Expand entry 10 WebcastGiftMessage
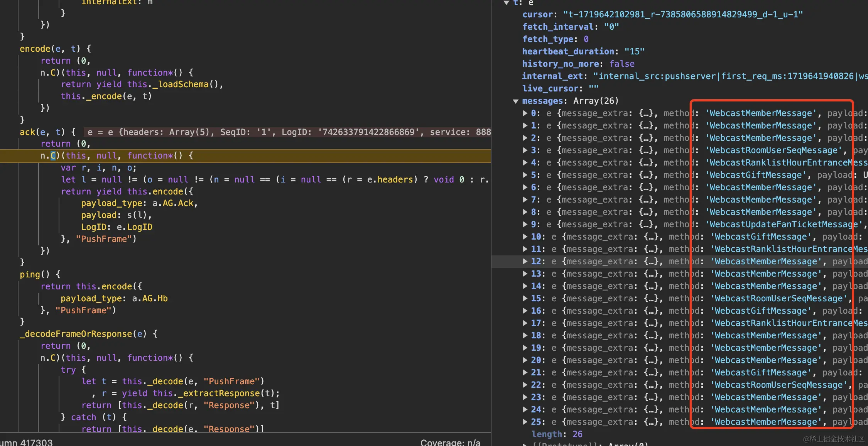This screenshot has width=868, height=446. 525,237
